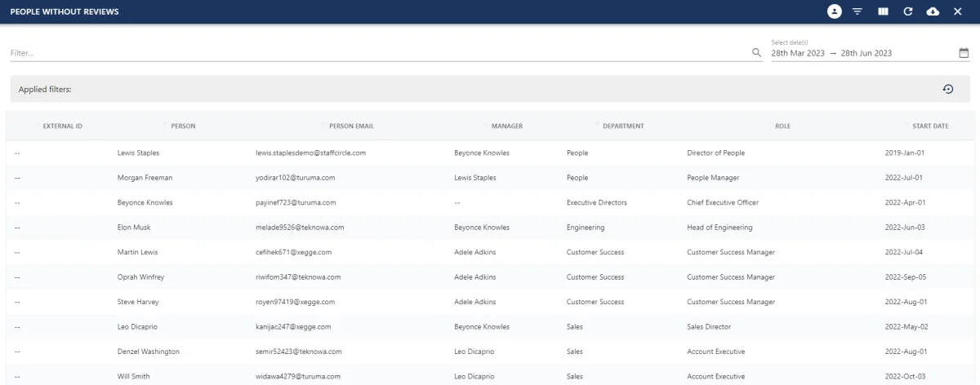Click email riwifom347@teknowa.com
This screenshot has height=385, width=980.
click(x=299, y=277)
